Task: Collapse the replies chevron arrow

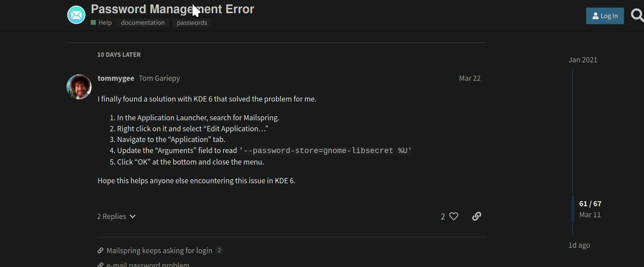Action: click(x=132, y=216)
